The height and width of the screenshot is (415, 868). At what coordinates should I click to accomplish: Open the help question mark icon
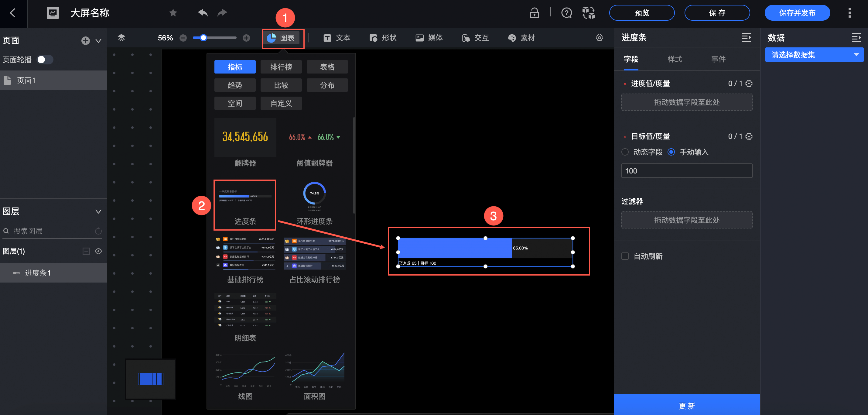coord(566,13)
